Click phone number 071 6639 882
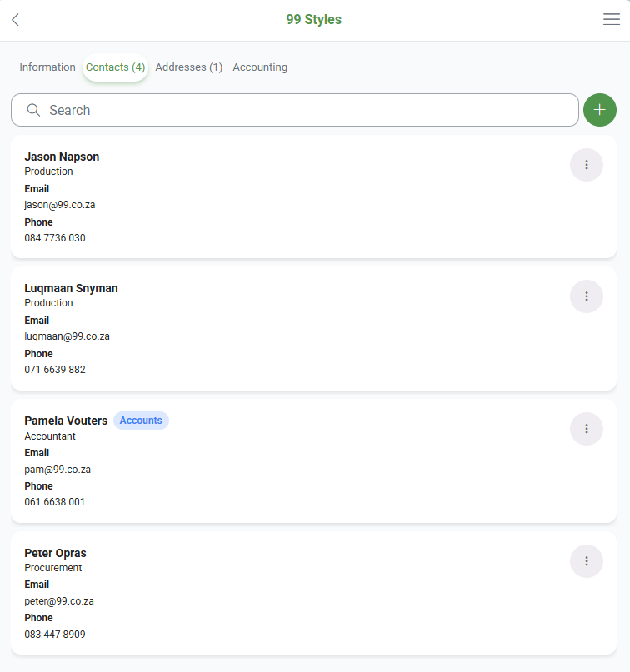 55,370
